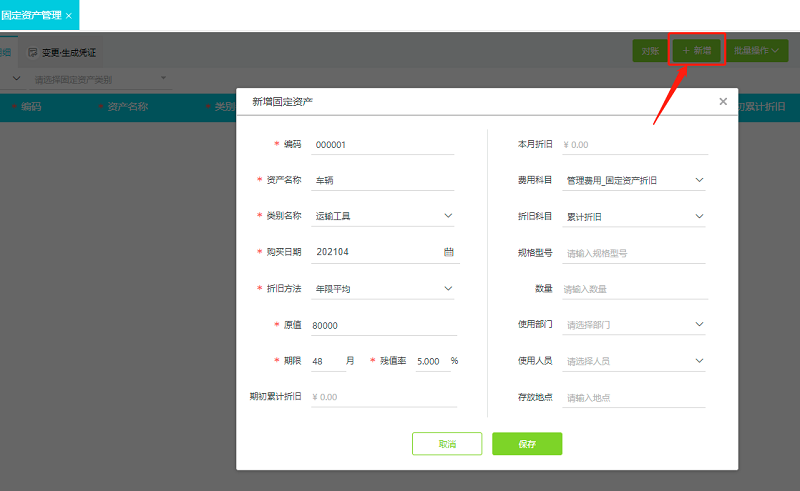This screenshot has height=491, width=800.
Task: Expand the 类别名称 dropdown
Action: tap(448, 216)
